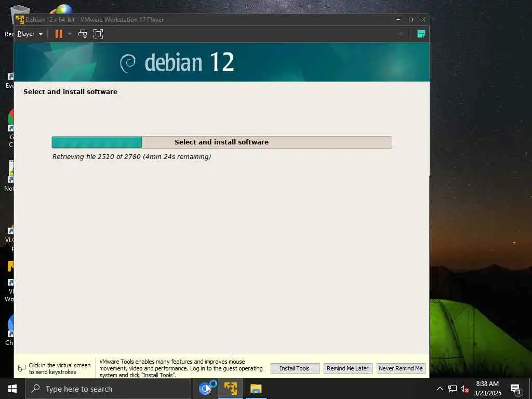532x399 pixels.
Task: Click Remind Me Later button
Action: tap(348, 368)
